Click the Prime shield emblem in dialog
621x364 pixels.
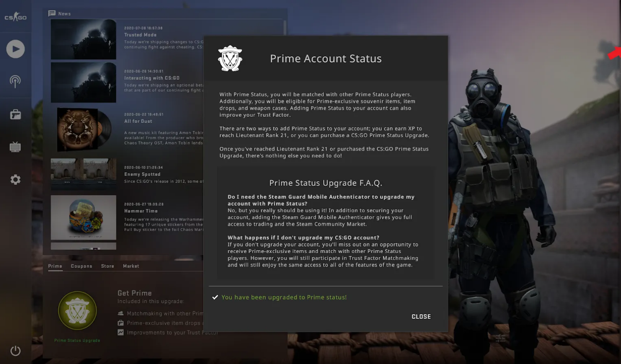[x=230, y=58]
